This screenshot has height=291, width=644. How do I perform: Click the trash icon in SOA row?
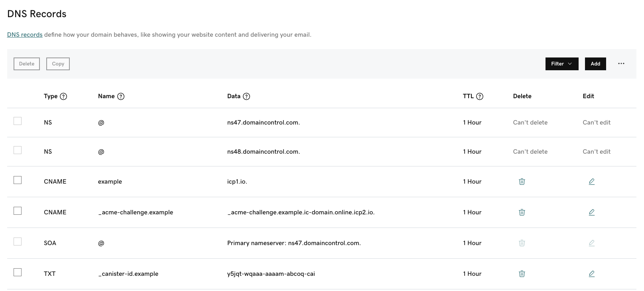pos(522,243)
